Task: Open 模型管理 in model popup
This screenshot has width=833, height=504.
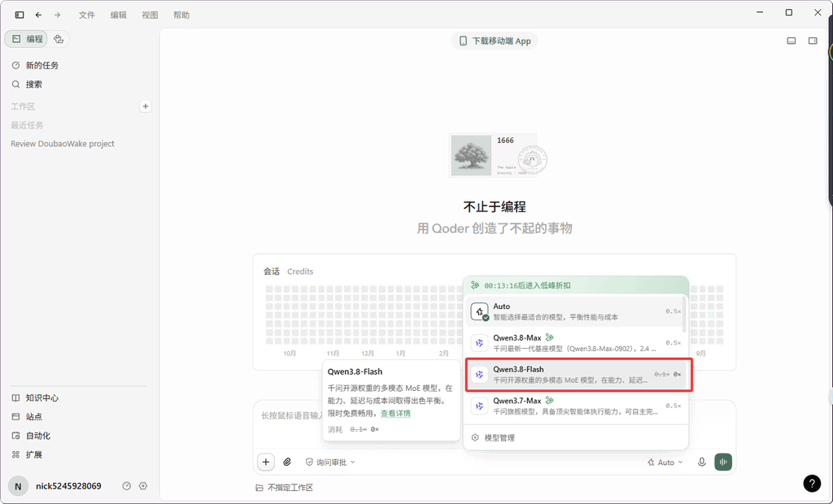Action: pyautogui.click(x=493, y=437)
